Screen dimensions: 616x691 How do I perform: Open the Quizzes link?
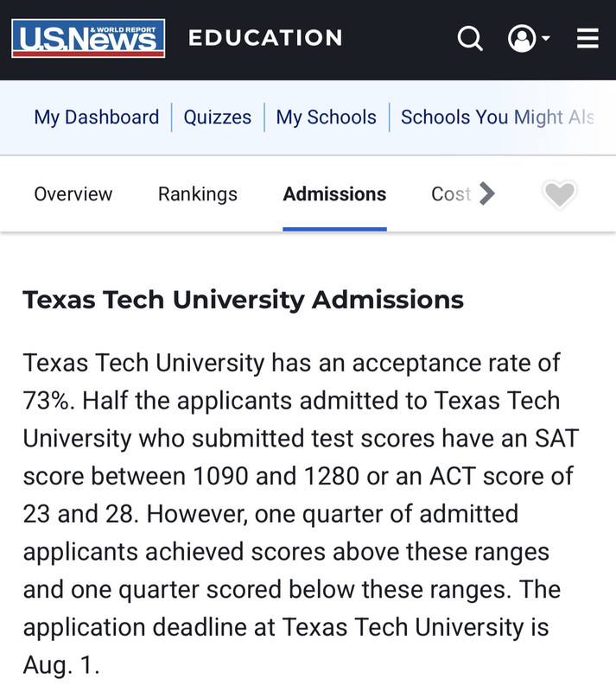[x=217, y=117]
